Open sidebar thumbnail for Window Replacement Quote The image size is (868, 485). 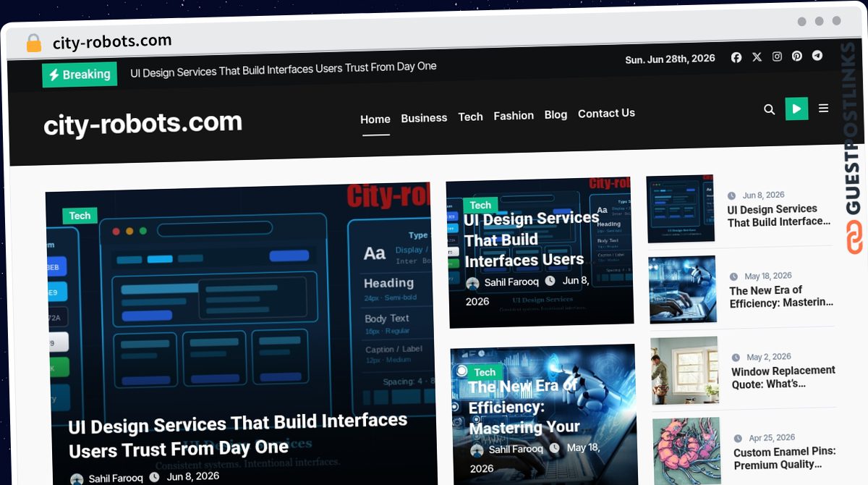684,371
